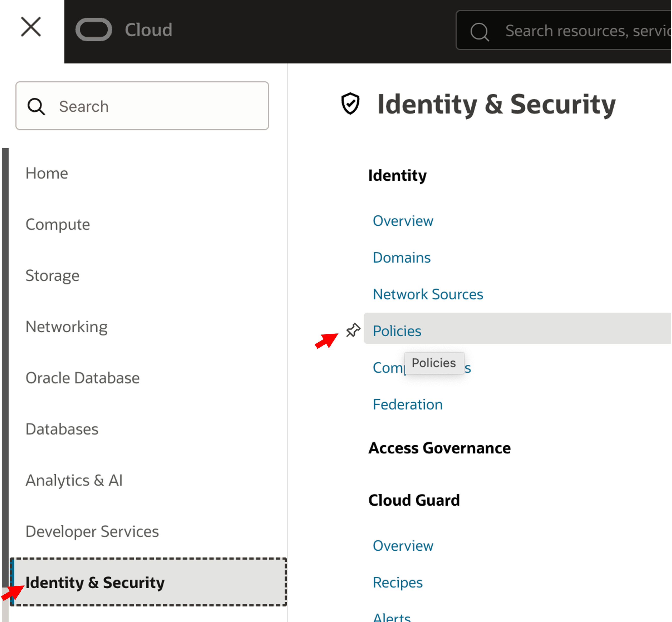The image size is (672, 622).
Task: Open the Domains link
Action: (x=402, y=258)
